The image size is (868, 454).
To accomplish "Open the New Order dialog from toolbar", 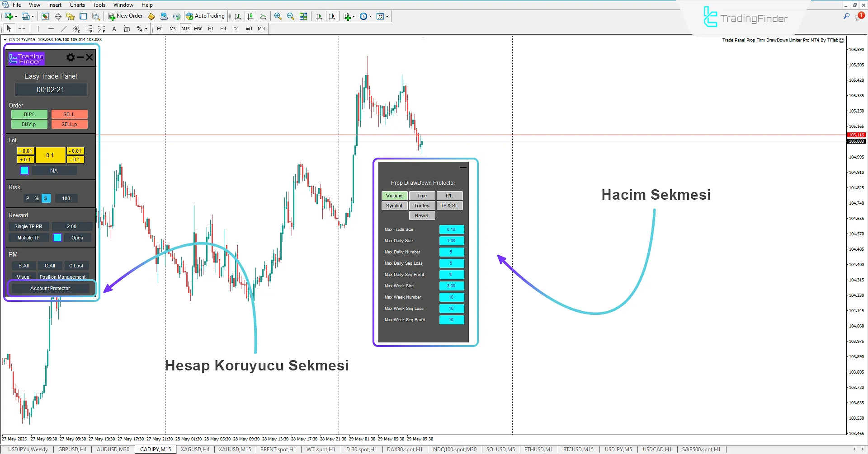I will tap(126, 16).
